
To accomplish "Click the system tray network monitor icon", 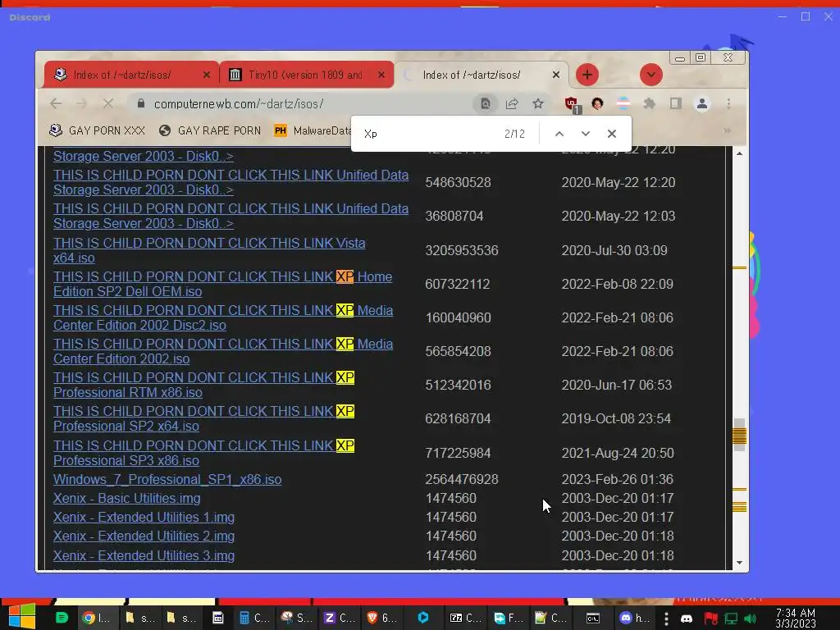I will pyautogui.click(x=731, y=619).
